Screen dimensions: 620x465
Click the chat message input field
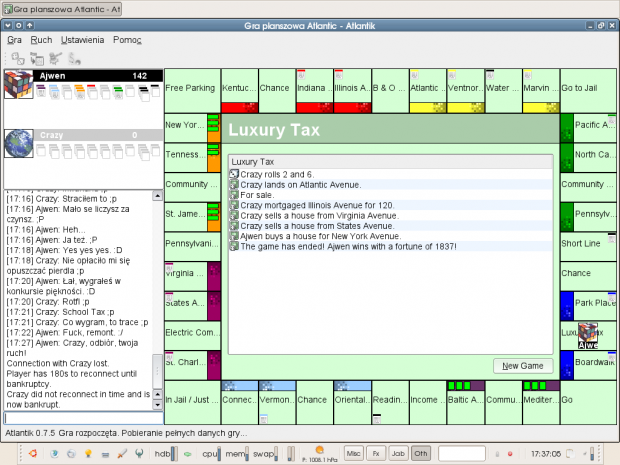point(82,417)
